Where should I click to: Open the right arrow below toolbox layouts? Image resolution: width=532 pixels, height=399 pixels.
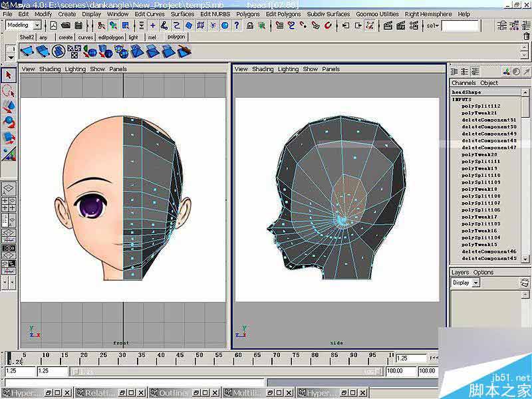pos(12,282)
